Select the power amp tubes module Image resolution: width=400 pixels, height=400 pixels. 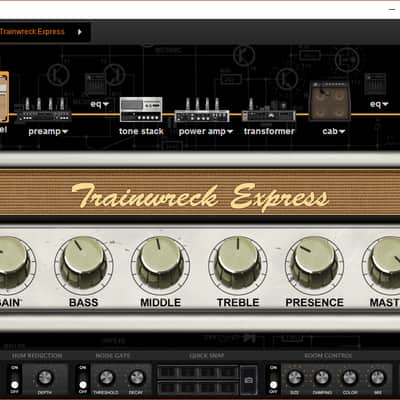tap(202, 110)
